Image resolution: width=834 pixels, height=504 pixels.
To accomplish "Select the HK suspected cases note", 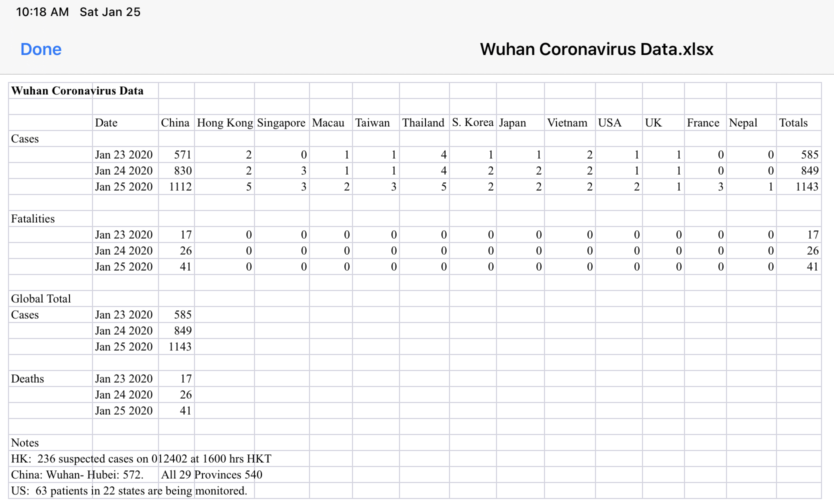I will click(141, 459).
